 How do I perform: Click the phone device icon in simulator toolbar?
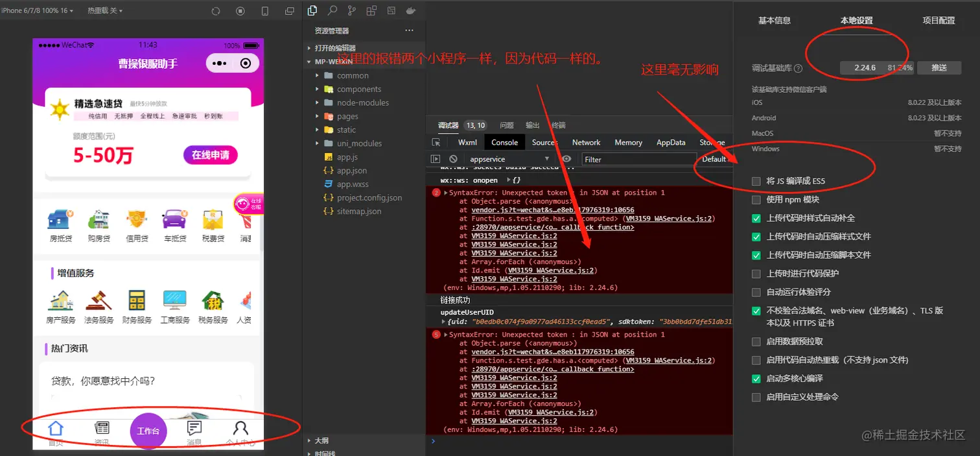coord(264,11)
